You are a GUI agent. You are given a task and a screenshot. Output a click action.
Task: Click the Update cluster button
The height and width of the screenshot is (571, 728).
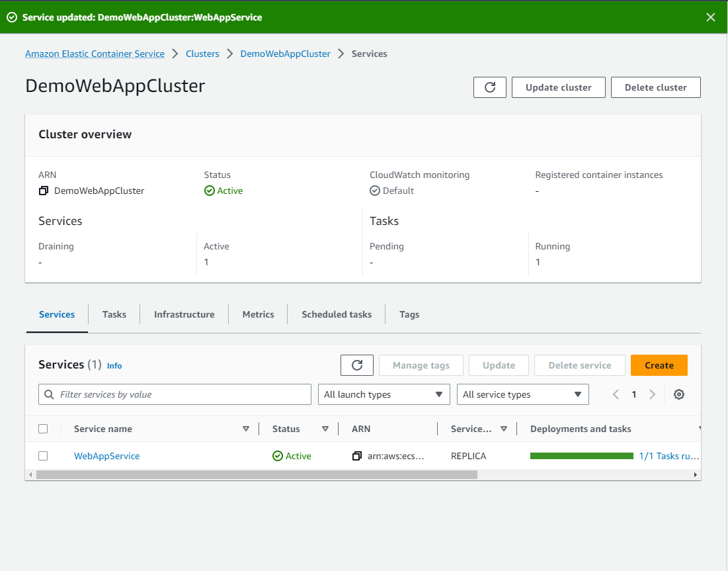coord(558,87)
